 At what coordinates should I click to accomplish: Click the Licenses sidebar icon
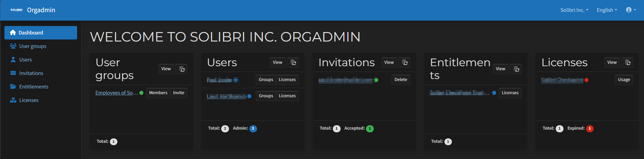tap(13, 100)
